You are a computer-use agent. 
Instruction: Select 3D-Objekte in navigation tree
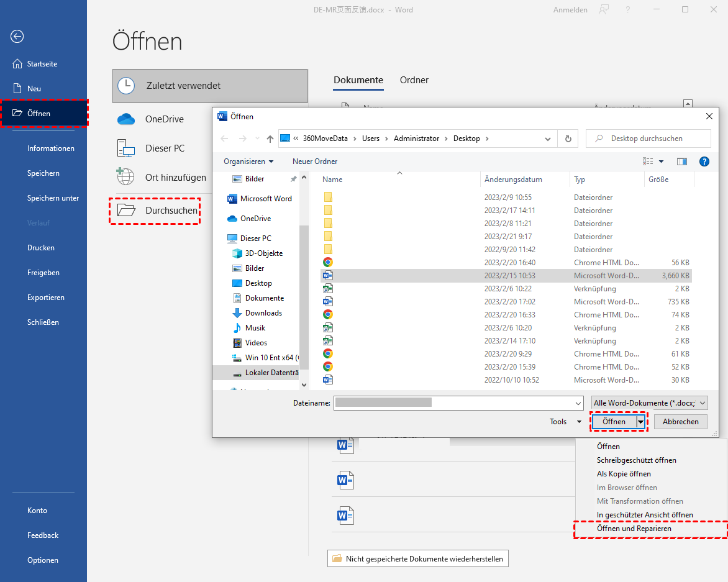[257, 253]
